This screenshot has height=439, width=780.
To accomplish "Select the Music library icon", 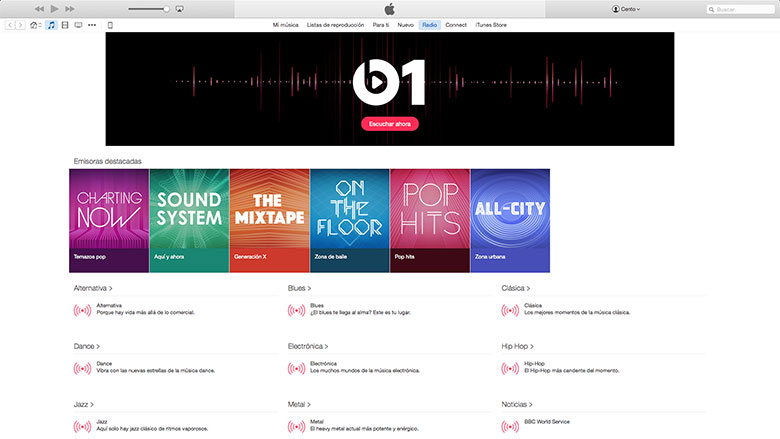I will click(x=51, y=25).
